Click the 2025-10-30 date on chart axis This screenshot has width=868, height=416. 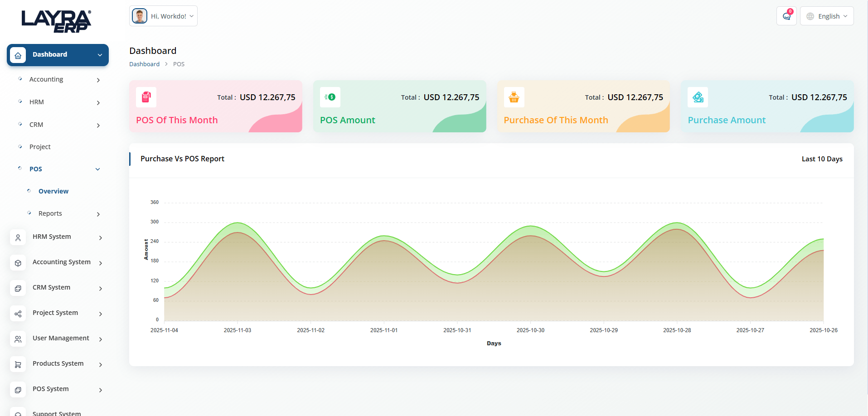(x=530, y=330)
